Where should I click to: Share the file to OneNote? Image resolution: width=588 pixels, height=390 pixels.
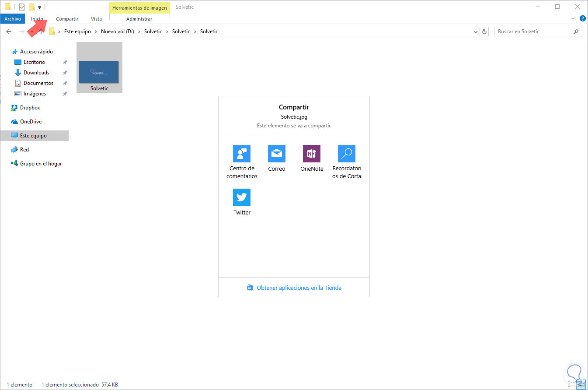pos(312,158)
